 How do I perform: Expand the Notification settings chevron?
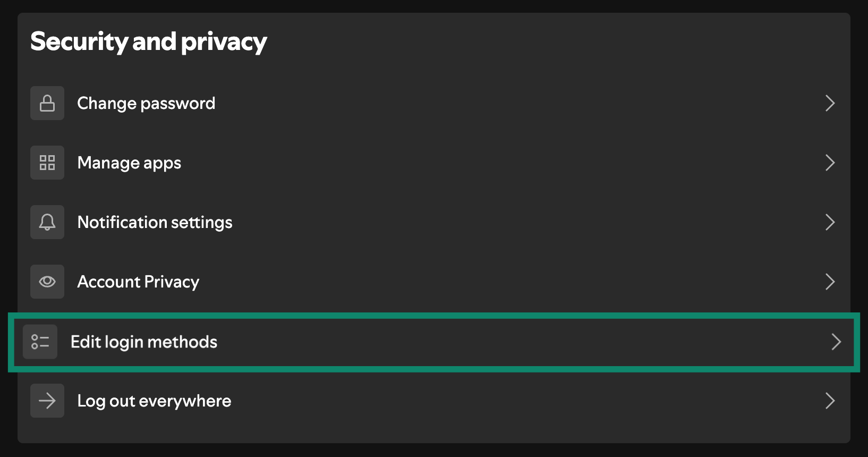pos(830,223)
